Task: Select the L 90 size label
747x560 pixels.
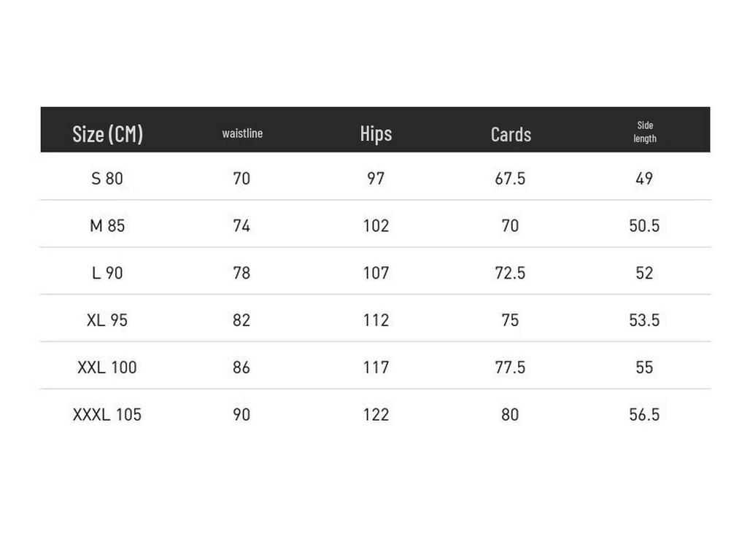Action: (x=107, y=273)
